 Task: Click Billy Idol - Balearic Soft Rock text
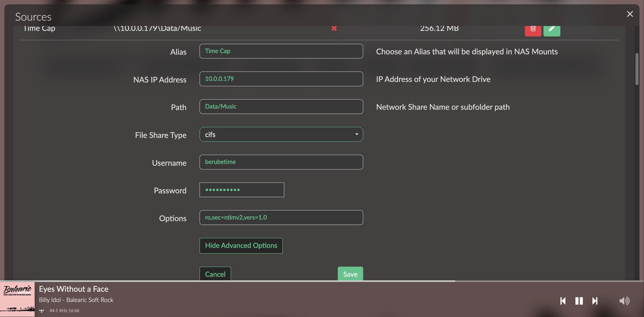[x=76, y=300]
